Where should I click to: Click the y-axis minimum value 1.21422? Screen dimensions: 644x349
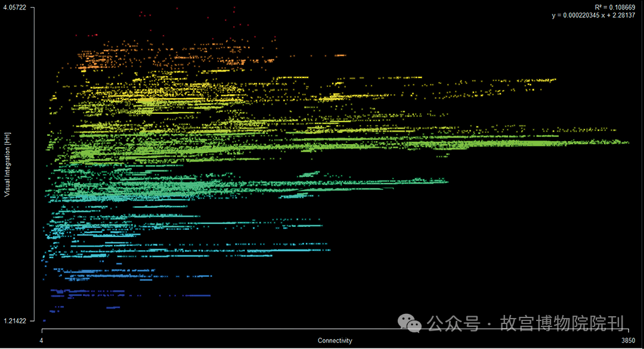tap(15, 320)
